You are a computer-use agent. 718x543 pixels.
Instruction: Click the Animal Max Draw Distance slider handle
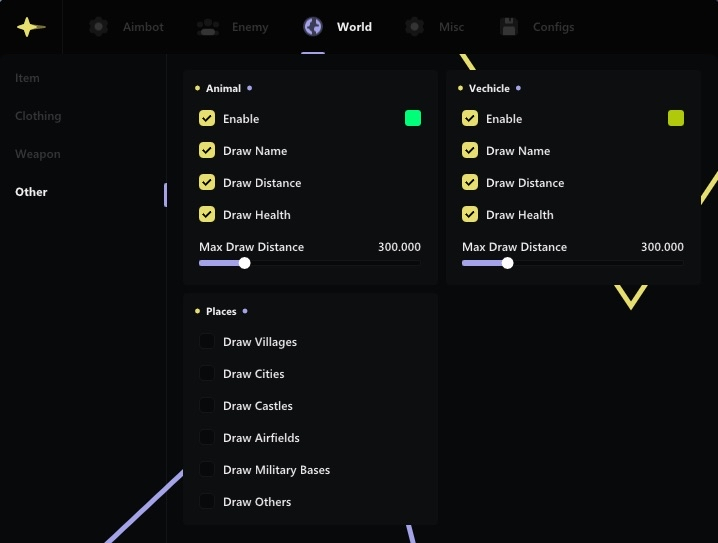click(245, 264)
